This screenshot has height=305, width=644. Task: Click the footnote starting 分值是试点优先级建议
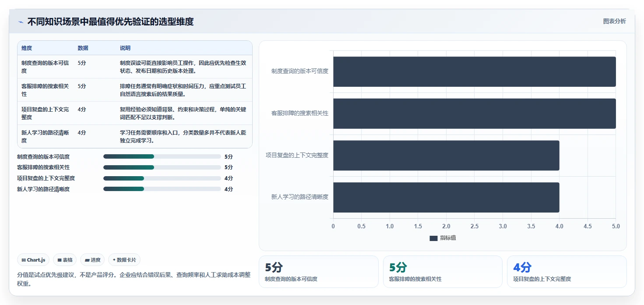point(134,279)
